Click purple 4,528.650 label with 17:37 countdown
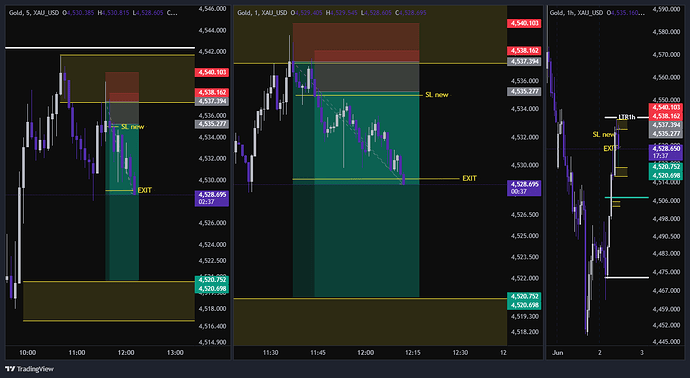Viewport: 690px width, 378px height. pyautogui.click(x=666, y=152)
